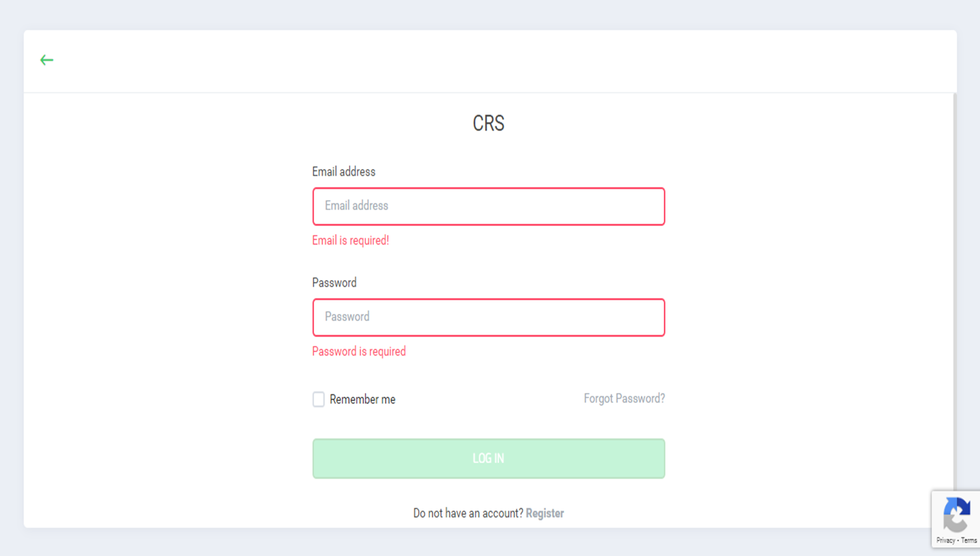Tick the Remember me checkbox

coord(318,399)
